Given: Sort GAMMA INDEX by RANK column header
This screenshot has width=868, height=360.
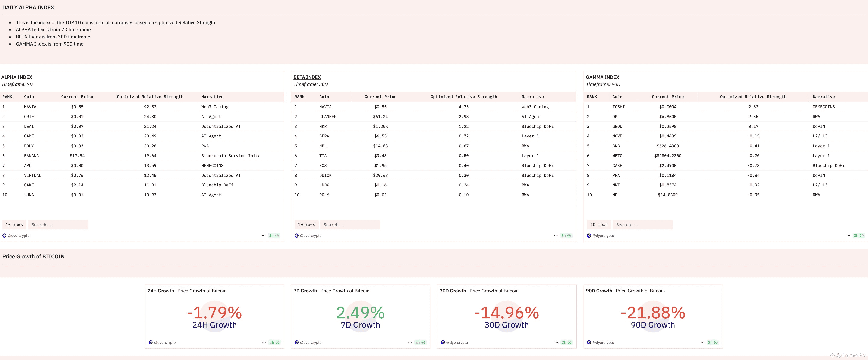Looking at the screenshot, I should coord(592,97).
